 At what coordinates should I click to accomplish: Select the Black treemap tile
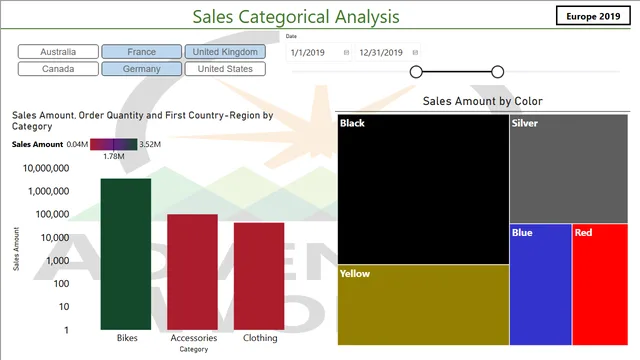(x=423, y=189)
